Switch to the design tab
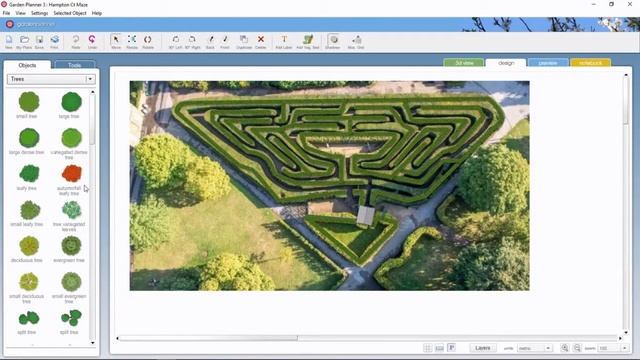Image resolution: width=640 pixels, height=360 pixels. (x=506, y=63)
